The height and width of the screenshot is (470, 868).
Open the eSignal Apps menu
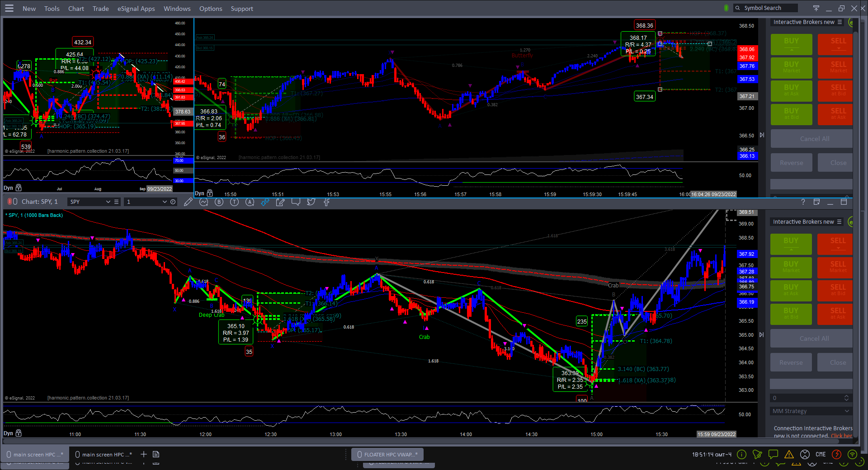[x=136, y=9]
